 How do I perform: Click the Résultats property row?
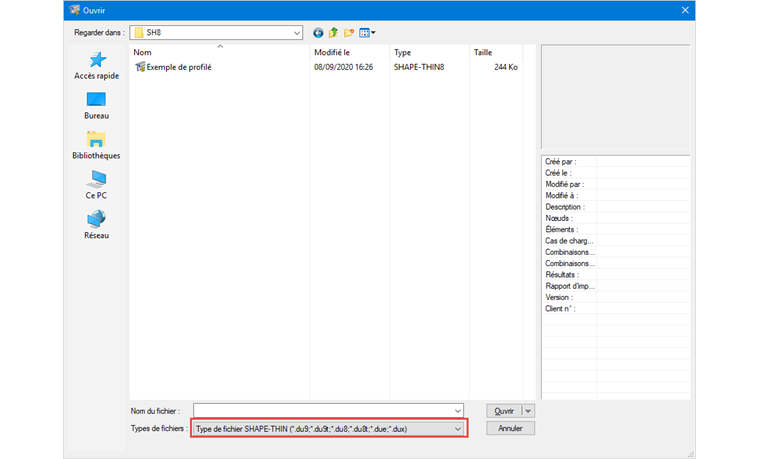pos(616,275)
